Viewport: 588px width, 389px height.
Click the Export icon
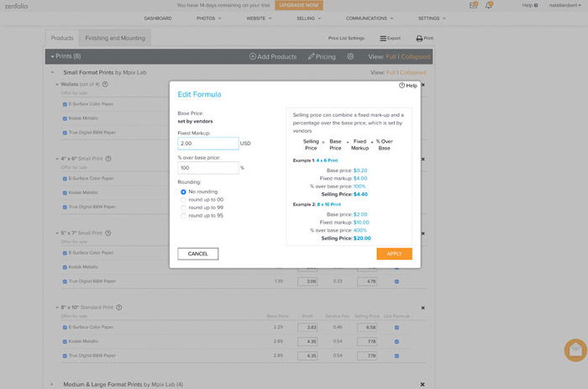coord(383,39)
